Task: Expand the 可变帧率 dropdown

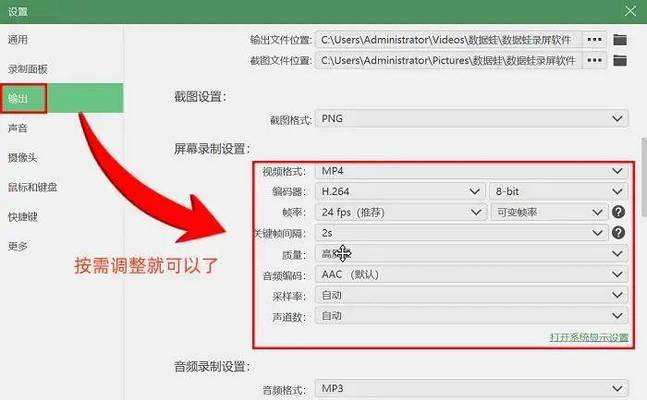Action: (549, 212)
